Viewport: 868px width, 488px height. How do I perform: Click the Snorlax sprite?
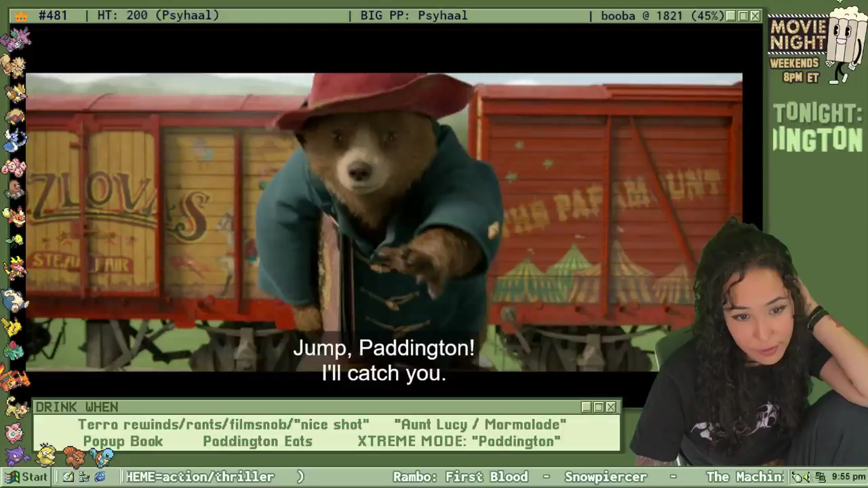pyautogui.click(x=14, y=300)
